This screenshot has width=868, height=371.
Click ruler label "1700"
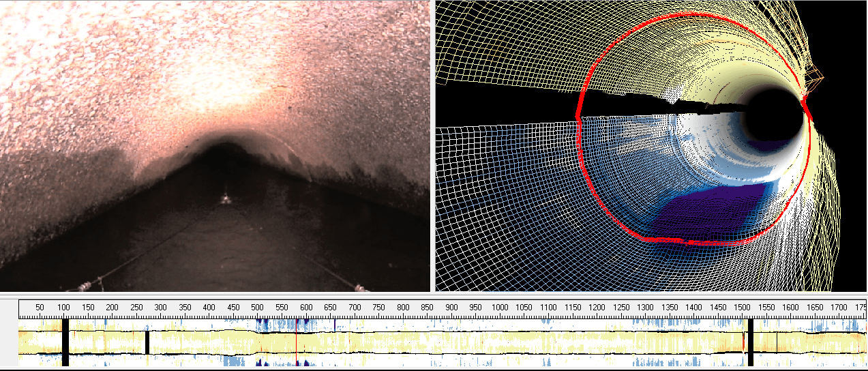(x=839, y=308)
